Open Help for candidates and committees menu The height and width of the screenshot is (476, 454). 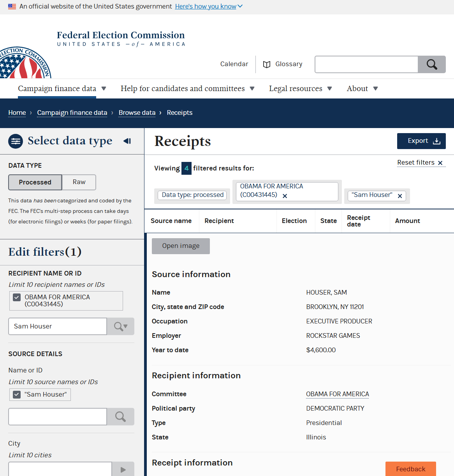pyautogui.click(x=183, y=88)
